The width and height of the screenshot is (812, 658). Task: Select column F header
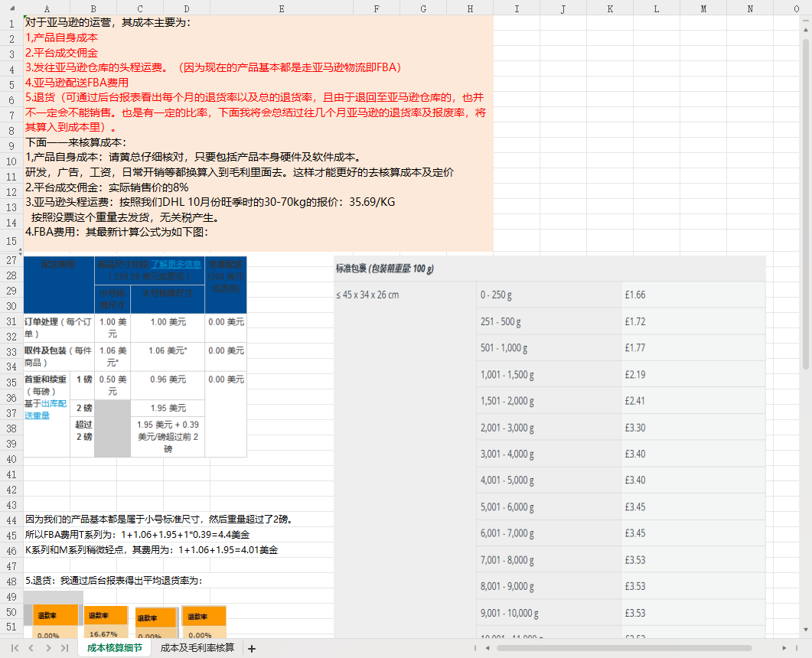[x=377, y=8]
